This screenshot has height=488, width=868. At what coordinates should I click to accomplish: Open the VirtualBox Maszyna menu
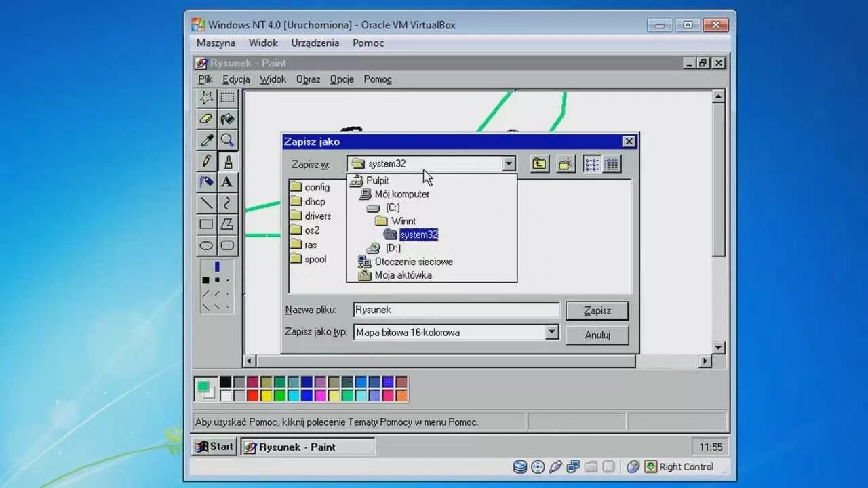[216, 43]
